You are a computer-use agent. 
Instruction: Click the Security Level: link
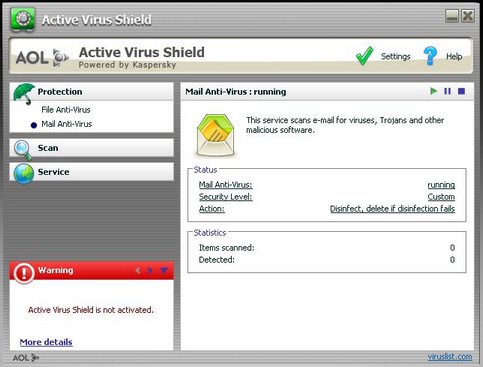226,197
